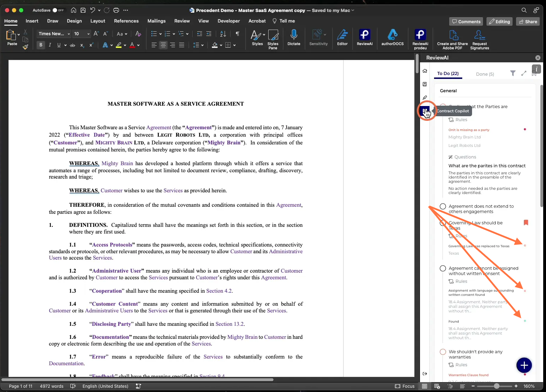Show paragraph marks with pilcrow icon
The height and width of the screenshot is (392, 546).
pyautogui.click(x=238, y=34)
